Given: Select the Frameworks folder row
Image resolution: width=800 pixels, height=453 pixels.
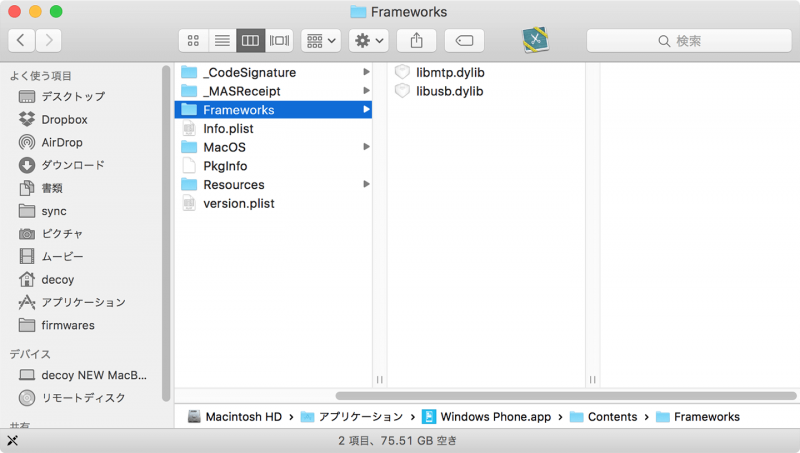Looking at the screenshot, I should [x=273, y=110].
